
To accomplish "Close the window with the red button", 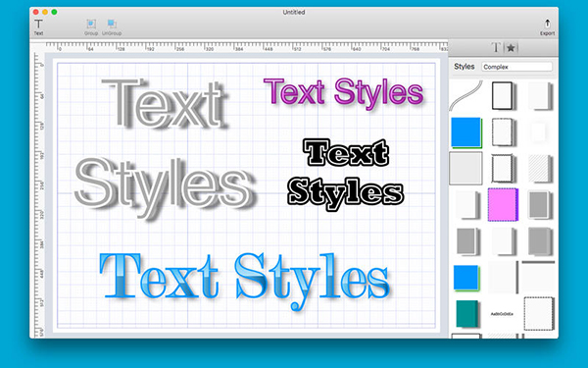I will click(36, 12).
